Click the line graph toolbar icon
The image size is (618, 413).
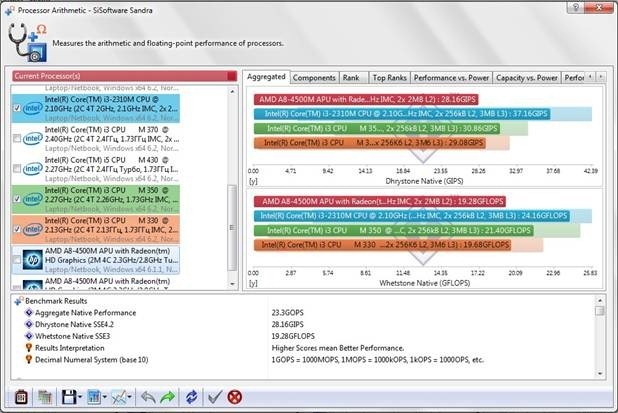pyautogui.click(x=119, y=397)
